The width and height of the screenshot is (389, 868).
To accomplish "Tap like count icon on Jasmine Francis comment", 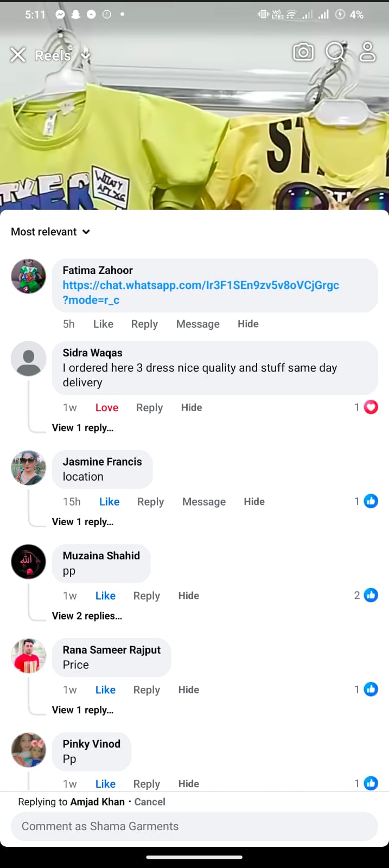I will tap(371, 501).
